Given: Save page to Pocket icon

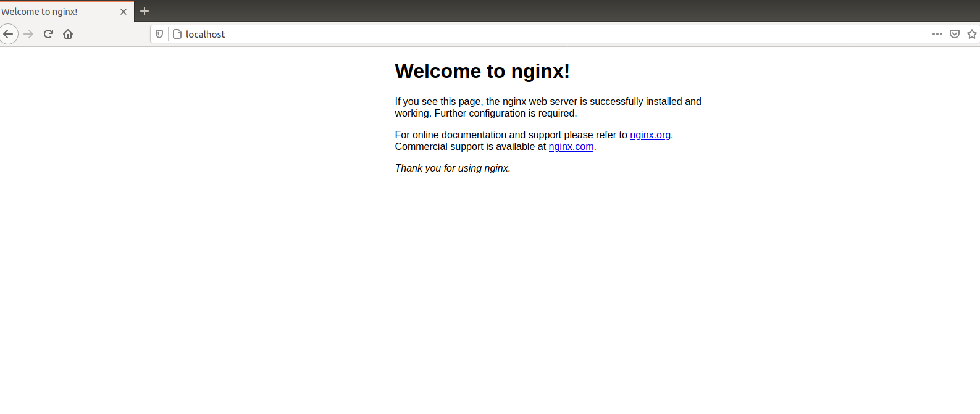Looking at the screenshot, I should (x=955, y=34).
